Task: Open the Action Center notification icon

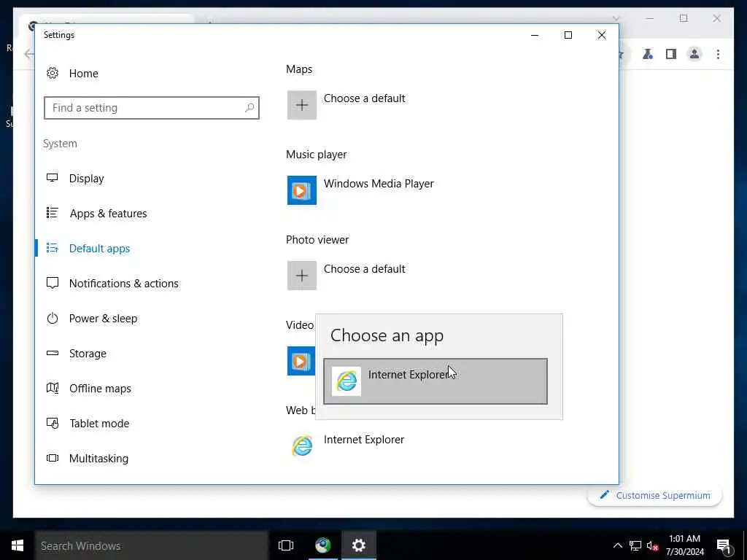Action: click(724, 546)
